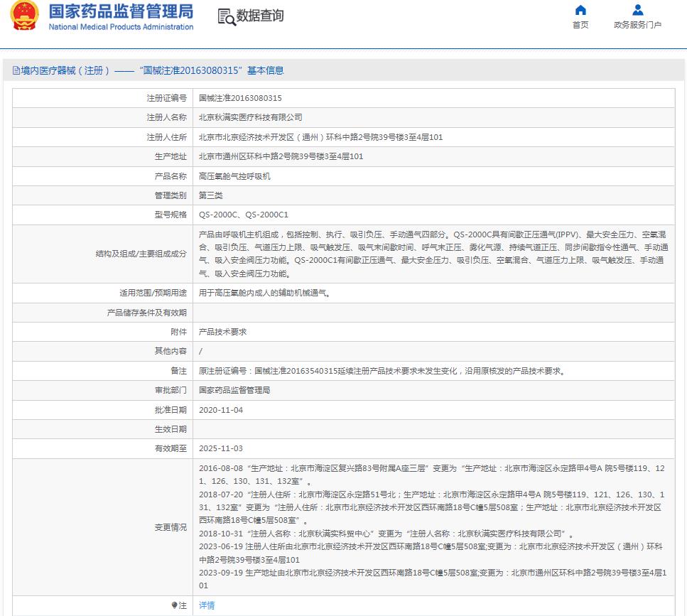Click the lightbulb icon beside 注
The image size is (687, 616).
pyautogui.click(x=174, y=605)
